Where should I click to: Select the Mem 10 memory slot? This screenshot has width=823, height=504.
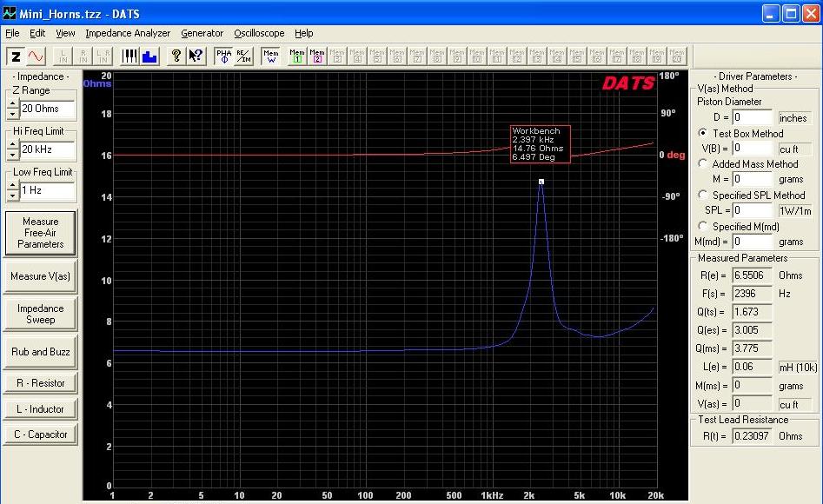[x=476, y=56]
